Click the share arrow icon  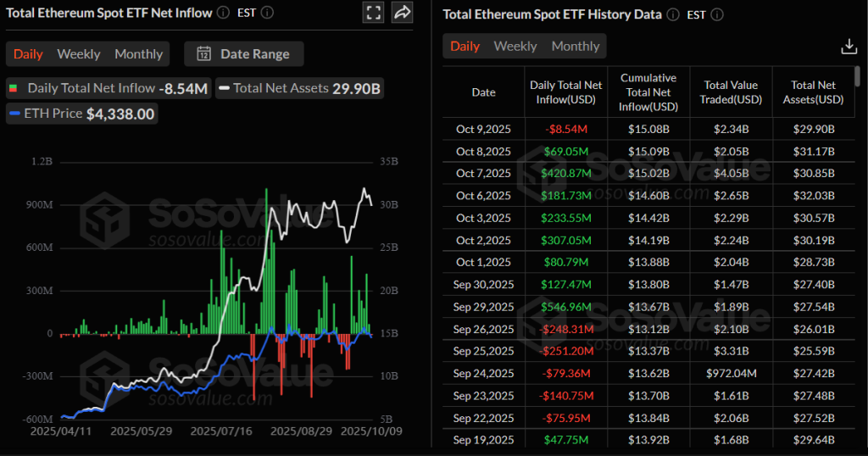pos(403,12)
